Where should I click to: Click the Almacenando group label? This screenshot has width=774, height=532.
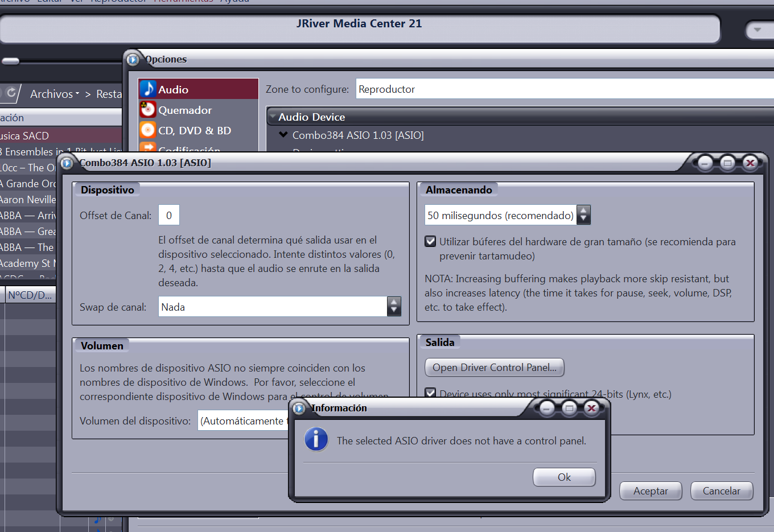coord(459,189)
